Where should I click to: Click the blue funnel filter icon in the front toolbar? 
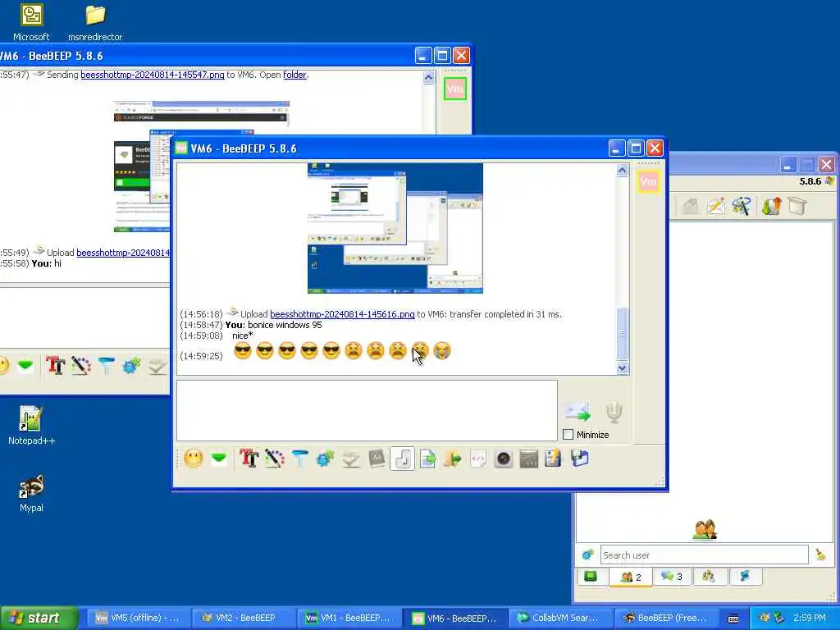pyautogui.click(x=300, y=459)
